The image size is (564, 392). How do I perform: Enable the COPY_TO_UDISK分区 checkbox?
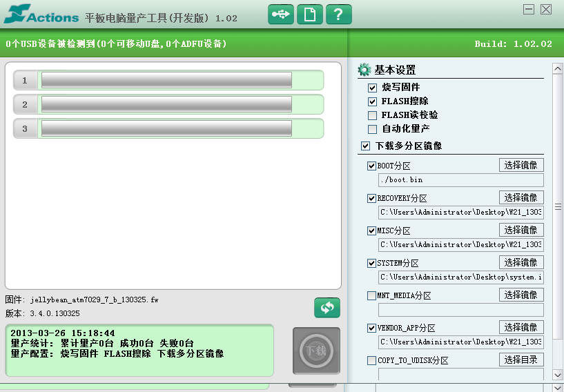click(x=371, y=360)
